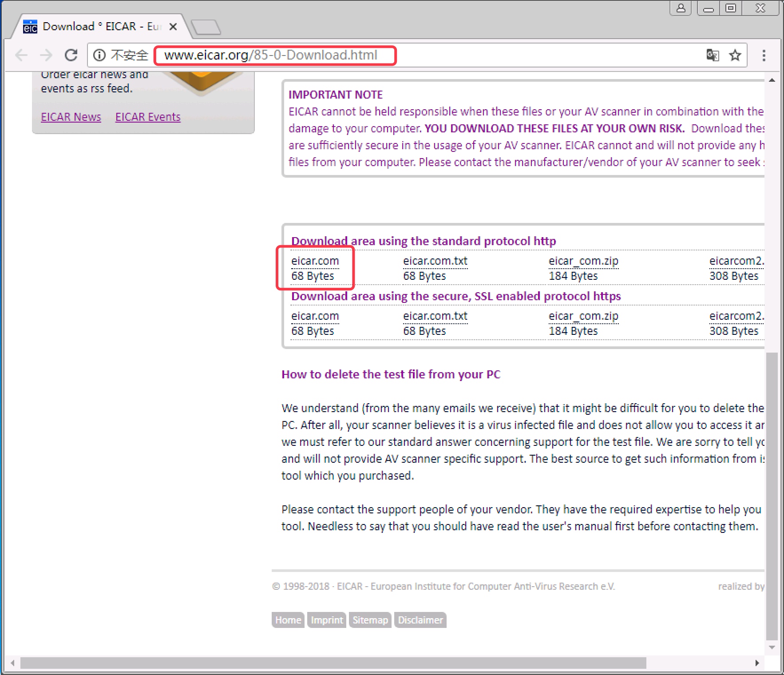Image resolution: width=784 pixels, height=675 pixels.
Task: Click '308 Bytes' in the https row
Action: 734,331
